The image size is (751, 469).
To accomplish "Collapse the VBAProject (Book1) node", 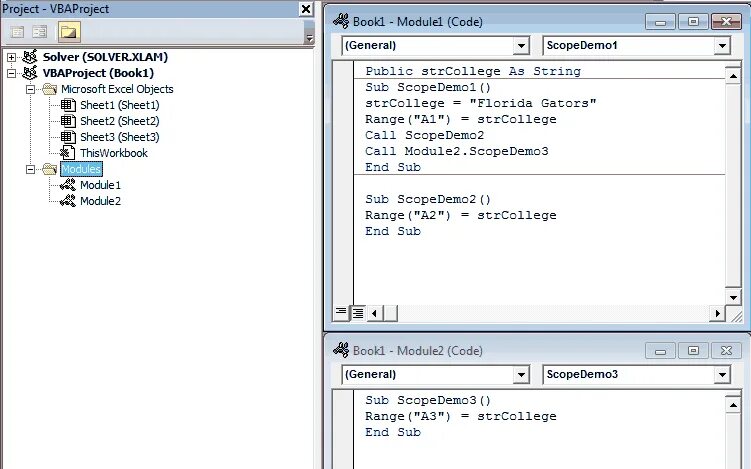I will (x=11, y=73).
